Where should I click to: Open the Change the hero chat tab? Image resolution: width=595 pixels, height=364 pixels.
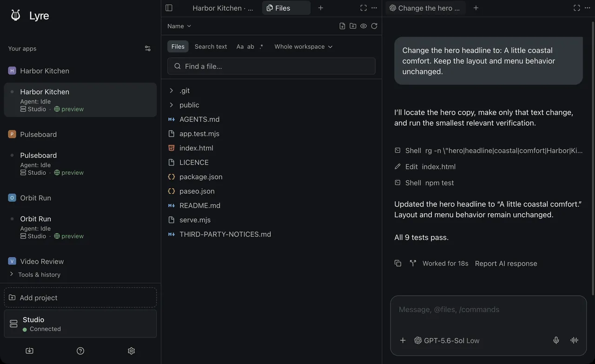(425, 8)
